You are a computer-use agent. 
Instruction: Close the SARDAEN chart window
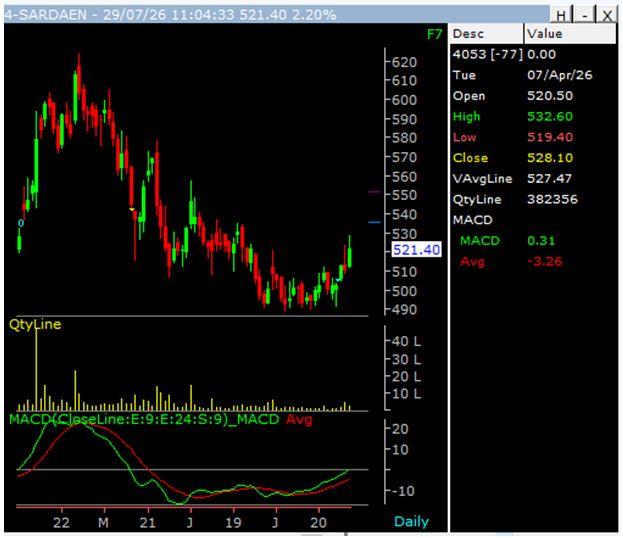coord(607,15)
